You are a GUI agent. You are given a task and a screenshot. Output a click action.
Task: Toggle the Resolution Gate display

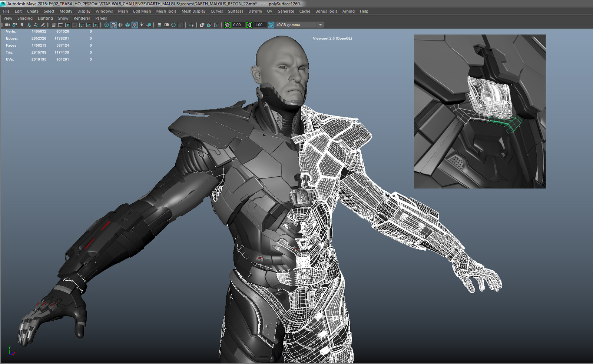(67, 25)
